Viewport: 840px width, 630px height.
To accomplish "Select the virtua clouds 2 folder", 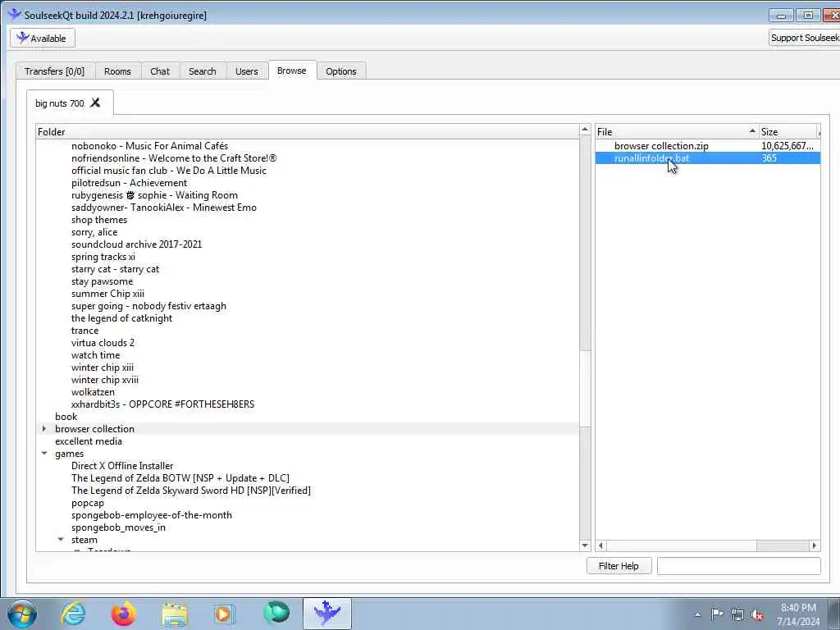I will [103, 343].
